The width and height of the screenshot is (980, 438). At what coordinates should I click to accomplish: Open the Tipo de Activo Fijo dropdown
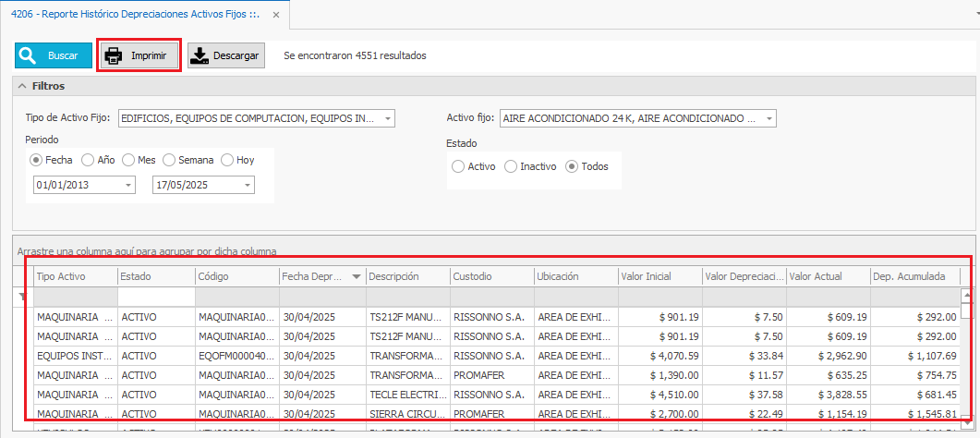click(x=388, y=118)
